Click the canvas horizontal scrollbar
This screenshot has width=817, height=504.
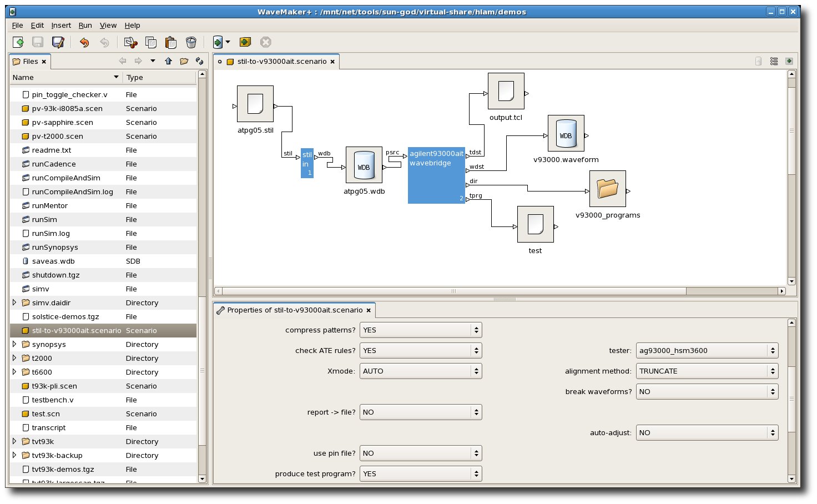coord(453,291)
